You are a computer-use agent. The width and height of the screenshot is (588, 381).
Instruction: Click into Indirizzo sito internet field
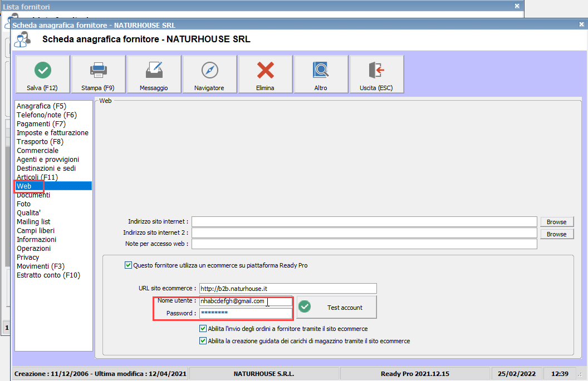point(365,221)
